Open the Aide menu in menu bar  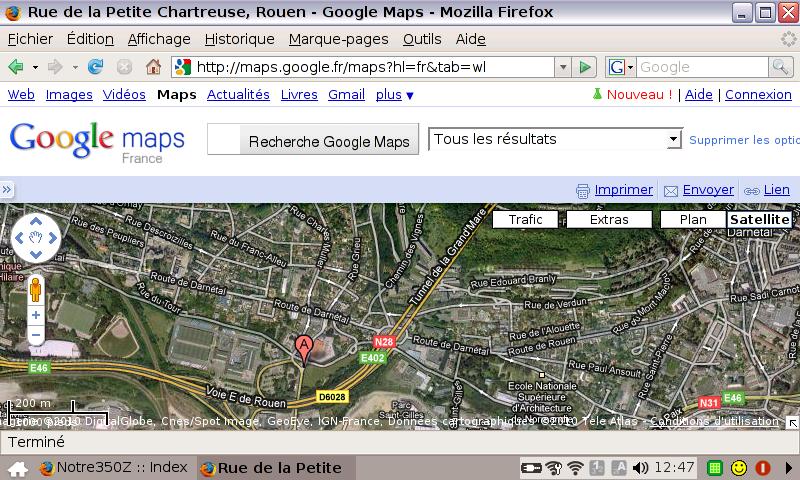[x=470, y=39]
